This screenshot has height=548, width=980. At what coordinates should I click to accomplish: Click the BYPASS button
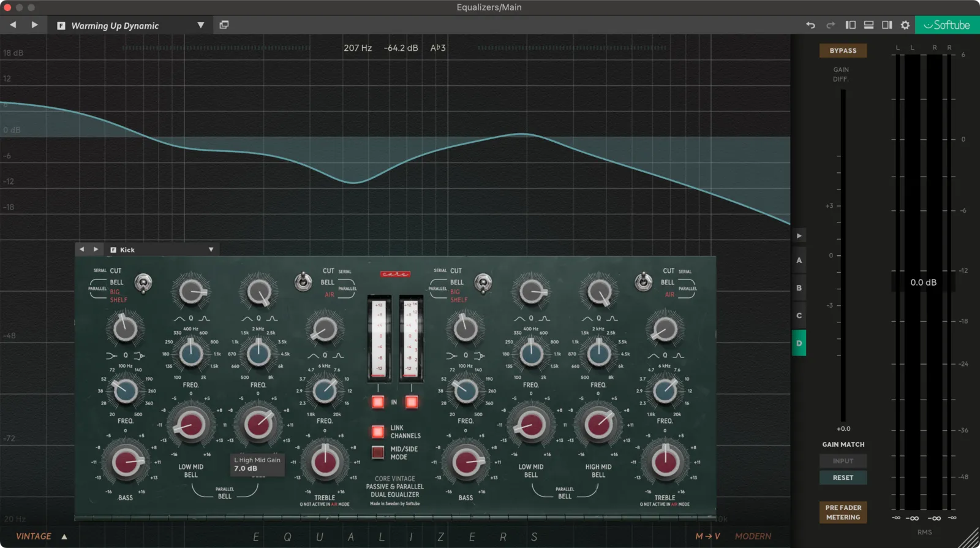pos(843,51)
